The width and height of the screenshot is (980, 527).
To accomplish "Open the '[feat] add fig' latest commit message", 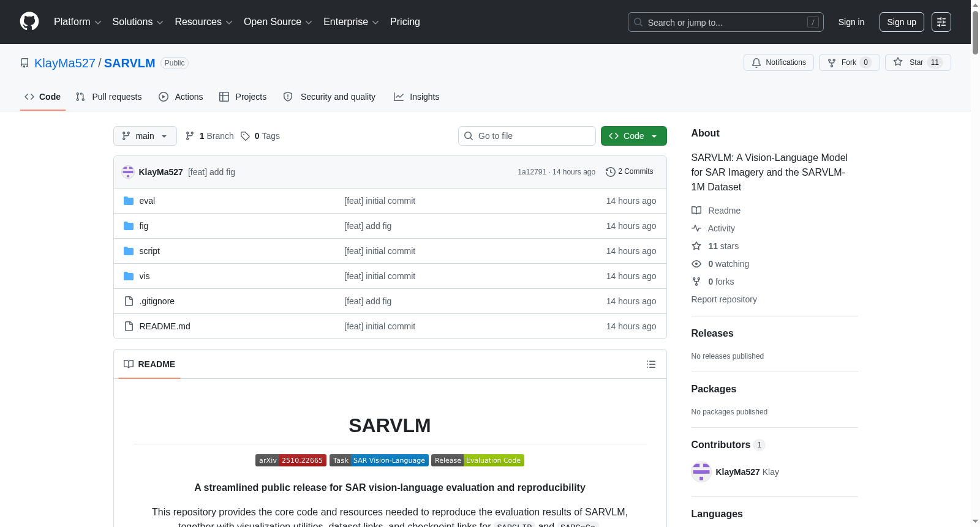I will pos(211,172).
